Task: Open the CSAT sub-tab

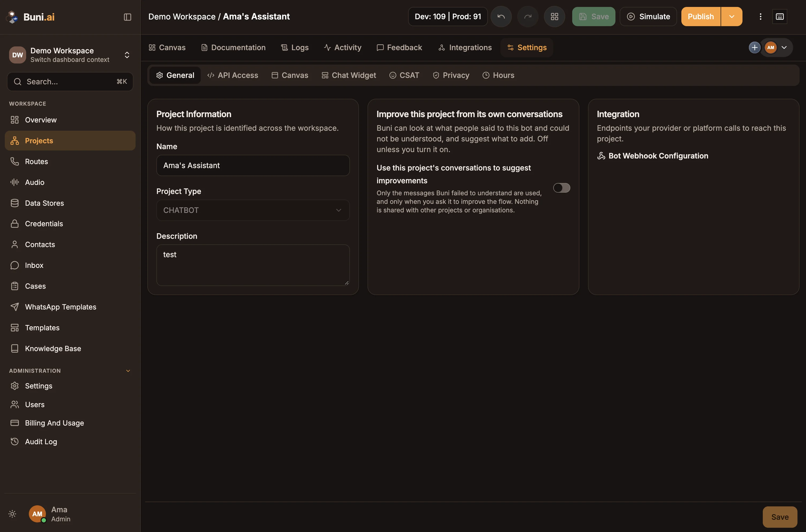Action: click(x=404, y=75)
